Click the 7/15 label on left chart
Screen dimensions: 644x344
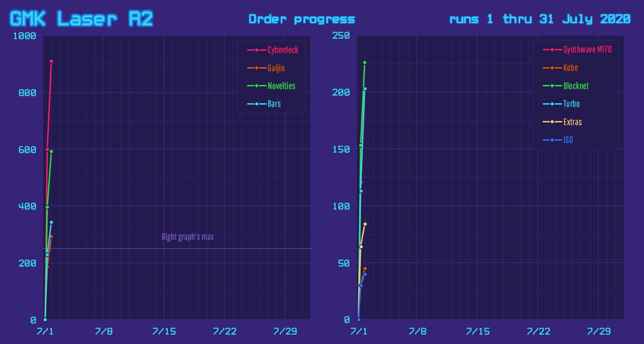(164, 332)
